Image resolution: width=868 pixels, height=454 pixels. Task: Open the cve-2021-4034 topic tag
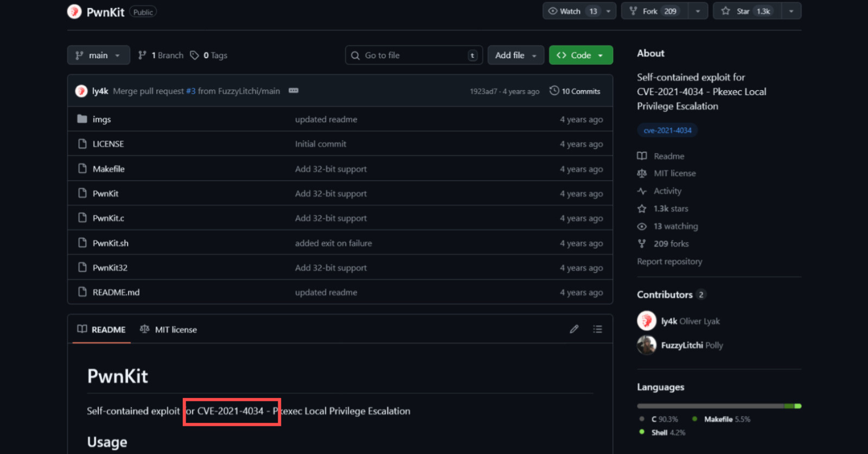(667, 130)
